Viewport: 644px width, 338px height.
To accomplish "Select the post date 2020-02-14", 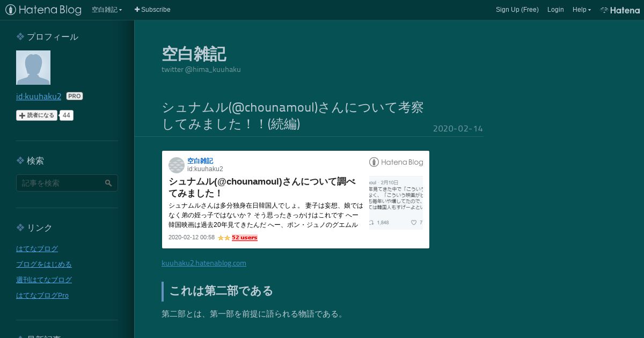I will [x=458, y=129].
